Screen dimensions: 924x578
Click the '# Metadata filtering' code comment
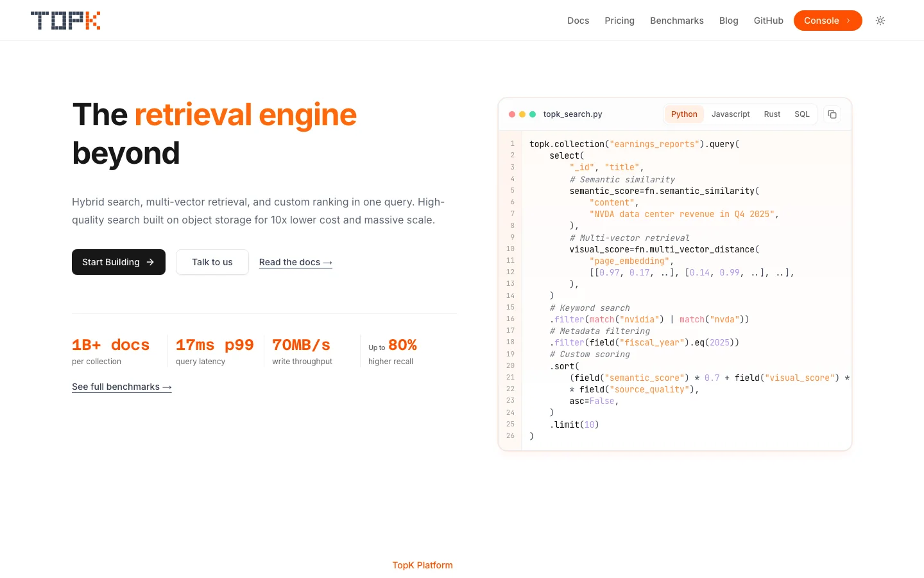pyautogui.click(x=600, y=331)
